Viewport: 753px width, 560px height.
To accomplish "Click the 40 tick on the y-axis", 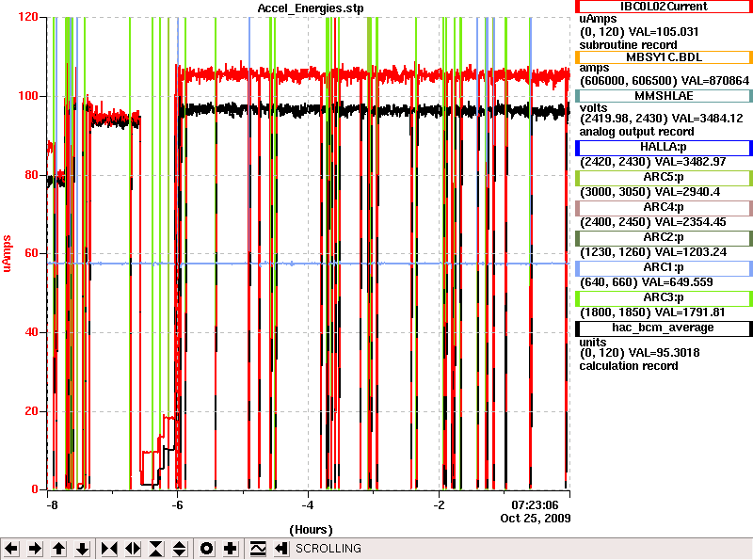I will tap(31, 332).
